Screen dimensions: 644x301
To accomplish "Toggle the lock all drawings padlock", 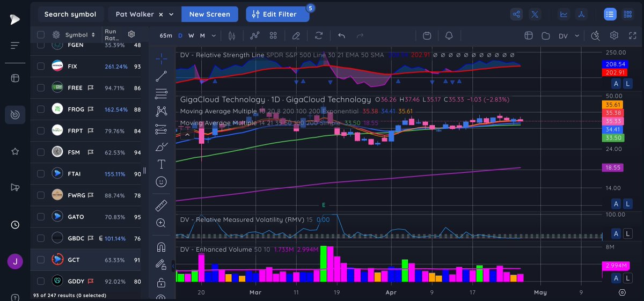I will (161, 282).
